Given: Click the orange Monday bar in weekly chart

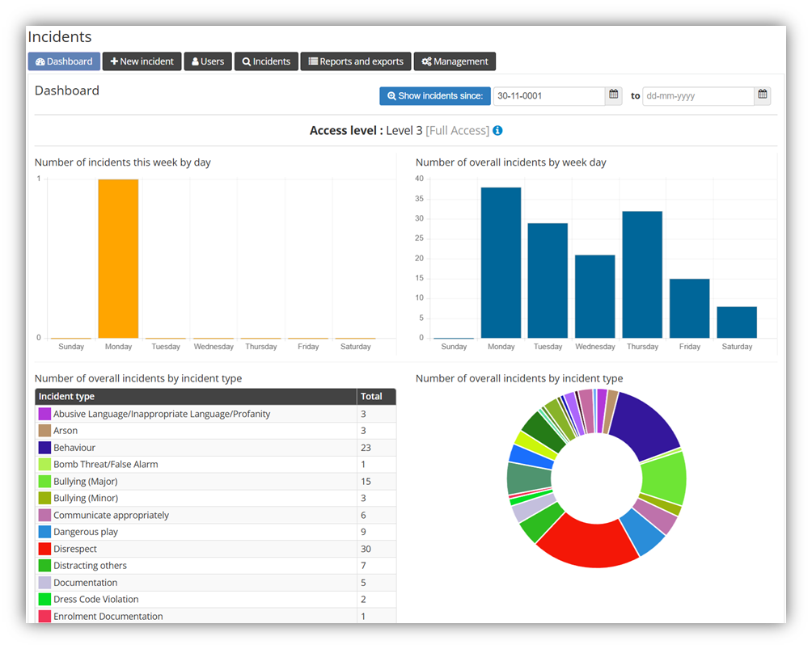Looking at the screenshot, I should [118, 259].
